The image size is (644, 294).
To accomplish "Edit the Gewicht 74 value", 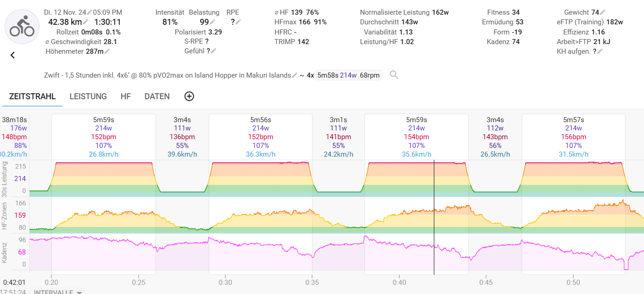I will (602, 12).
